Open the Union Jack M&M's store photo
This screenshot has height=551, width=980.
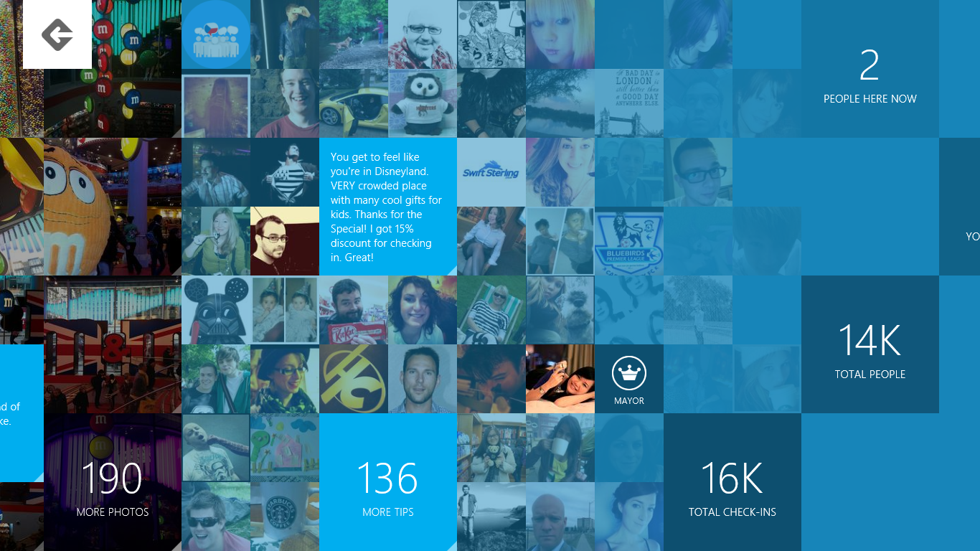click(x=113, y=344)
